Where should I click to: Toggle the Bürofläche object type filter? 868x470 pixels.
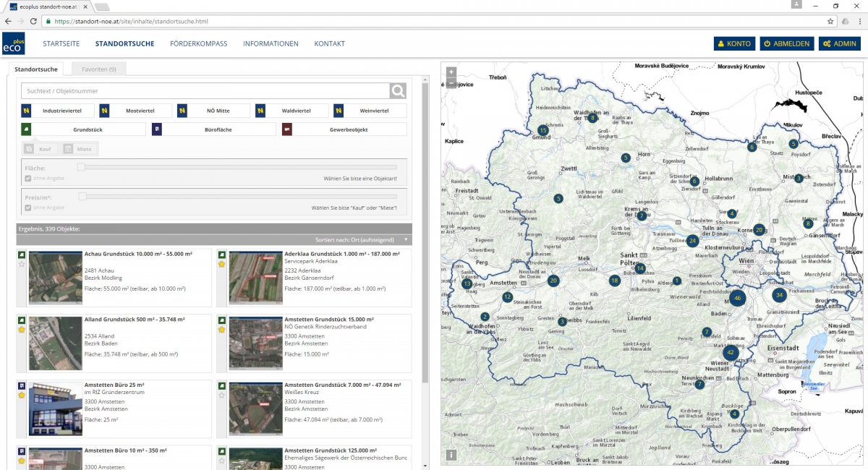(x=213, y=129)
